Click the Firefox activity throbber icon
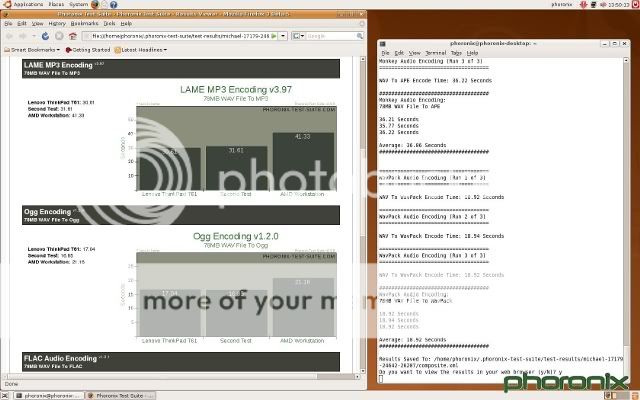The image size is (640, 400). 362,24
